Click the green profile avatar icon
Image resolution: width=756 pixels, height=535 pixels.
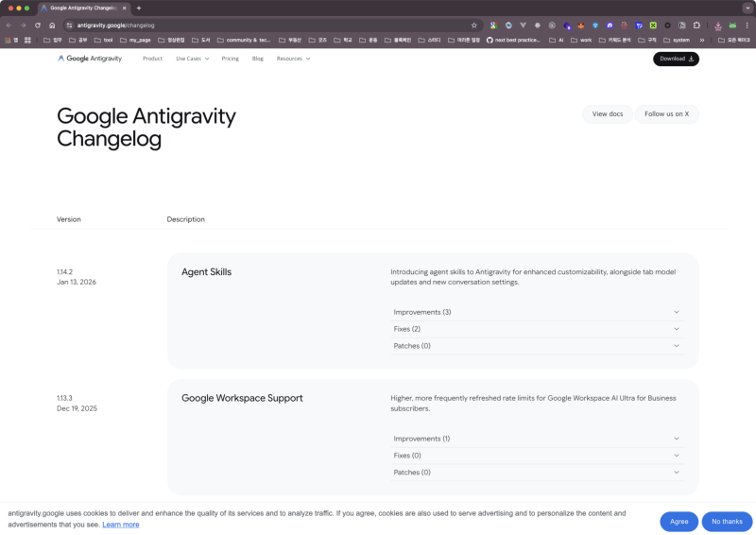tap(733, 26)
